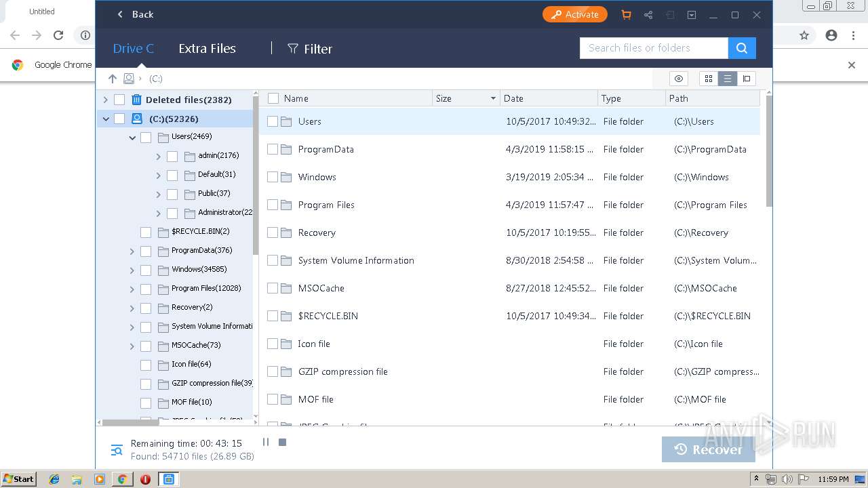
Task: Click the volume icon in system tray
Action: [786, 479]
